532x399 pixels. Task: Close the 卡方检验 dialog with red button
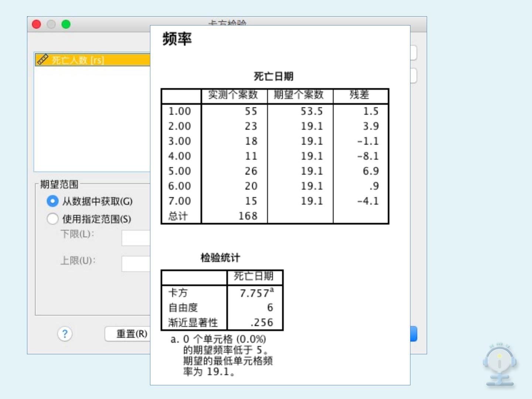pyautogui.click(x=37, y=24)
